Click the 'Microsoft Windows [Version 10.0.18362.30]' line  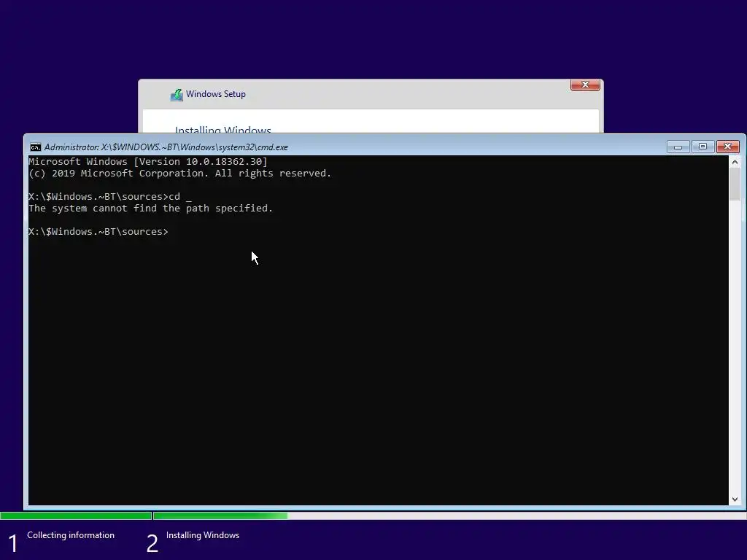click(147, 162)
